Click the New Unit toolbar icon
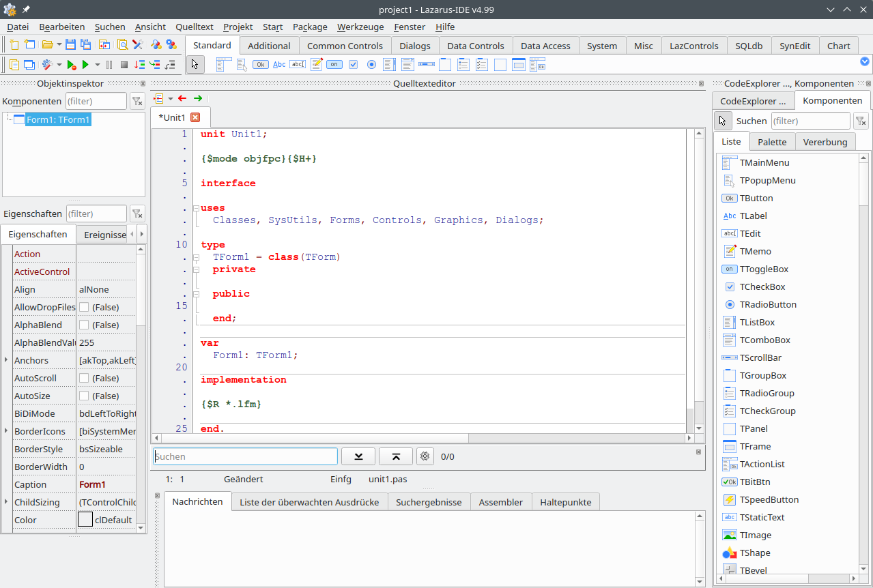This screenshot has height=588, width=873. [x=14, y=44]
